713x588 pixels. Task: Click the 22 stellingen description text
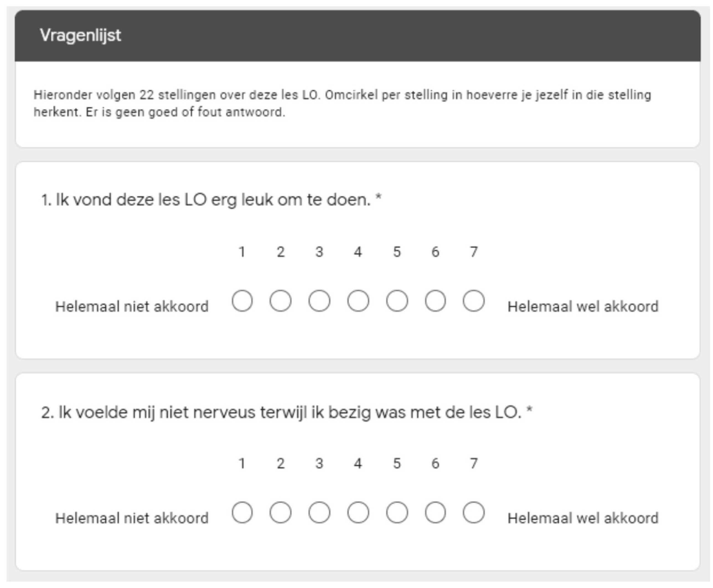[342, 103]
